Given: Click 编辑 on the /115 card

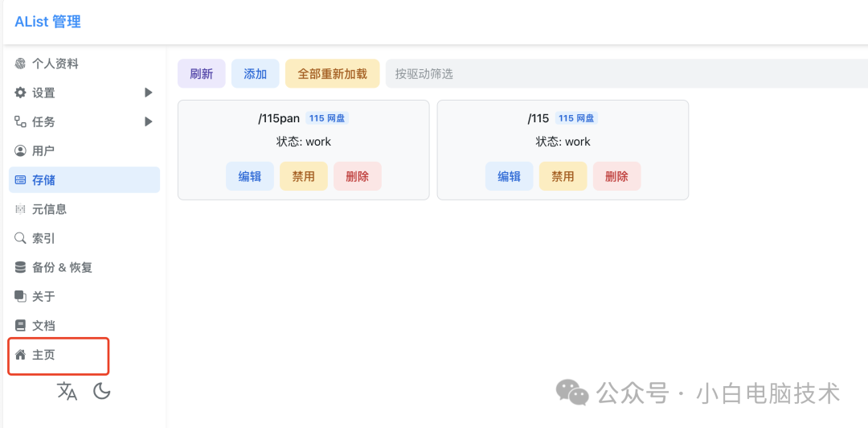Looking at the screenshot, I should (x=510, y=176).
